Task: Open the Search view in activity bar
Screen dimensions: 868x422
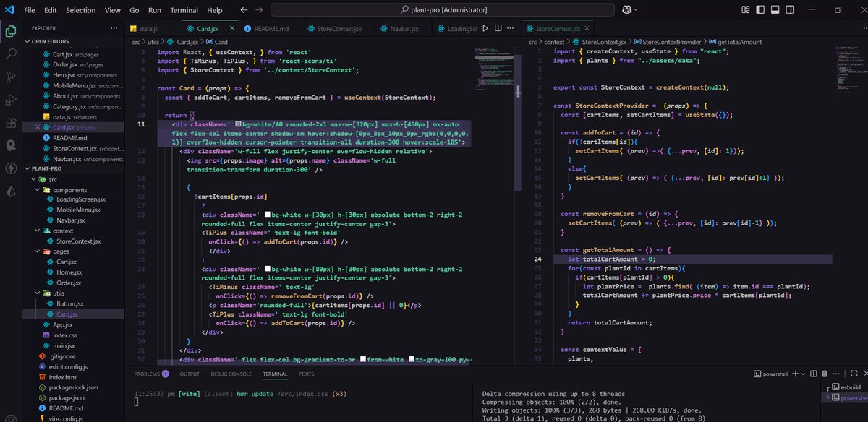Action: [x=11, y=54]
